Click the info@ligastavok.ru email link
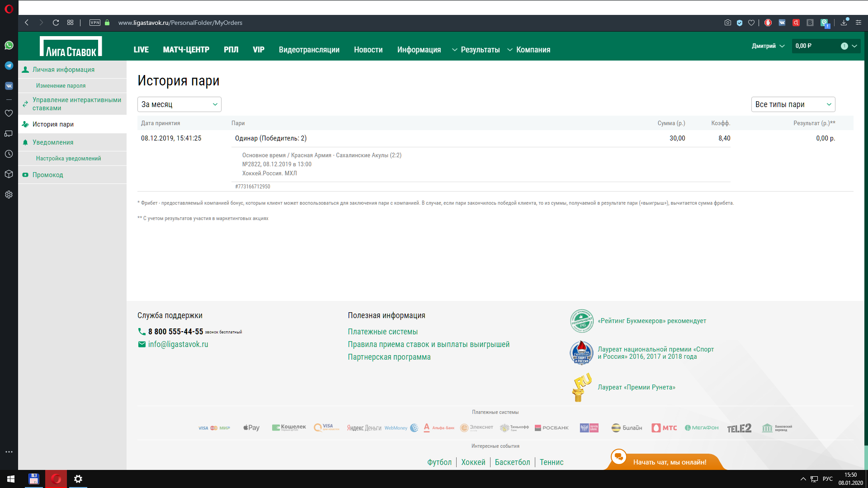Image resolution: width=868 pixels, height=488 pixels. point(178,344)
